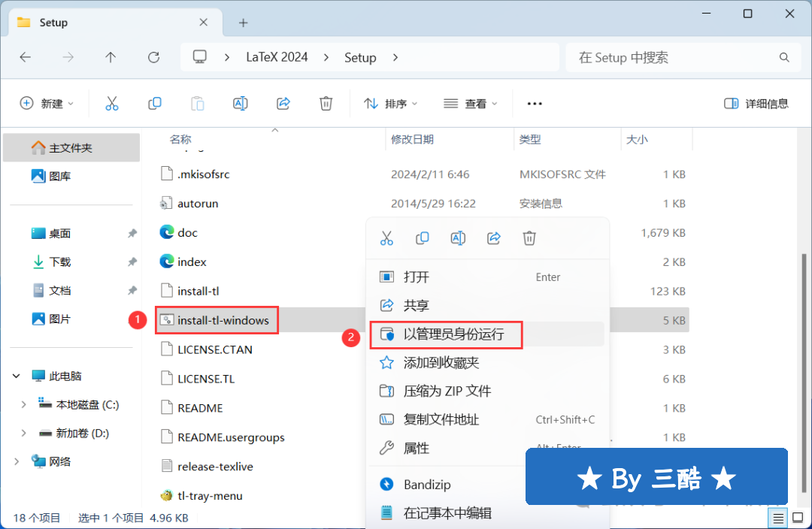Switch to details list view in status bar
The width and height of the screenshot is (812, 529).
(x=778, y=518)
